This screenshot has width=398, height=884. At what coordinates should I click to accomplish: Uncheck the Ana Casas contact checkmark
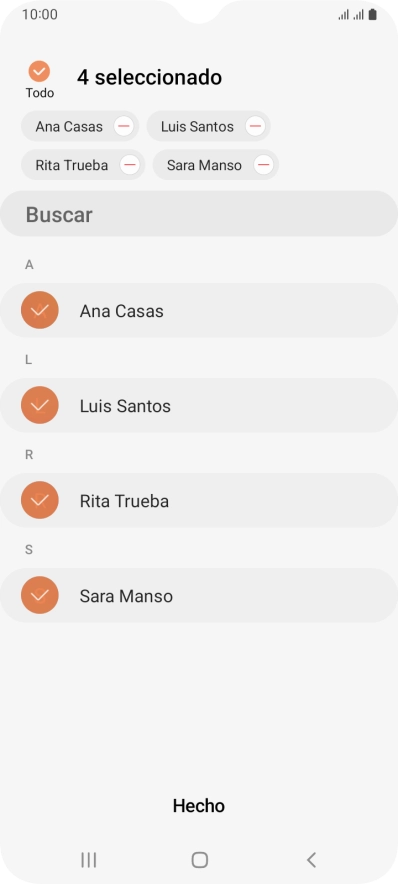(40, 310)
